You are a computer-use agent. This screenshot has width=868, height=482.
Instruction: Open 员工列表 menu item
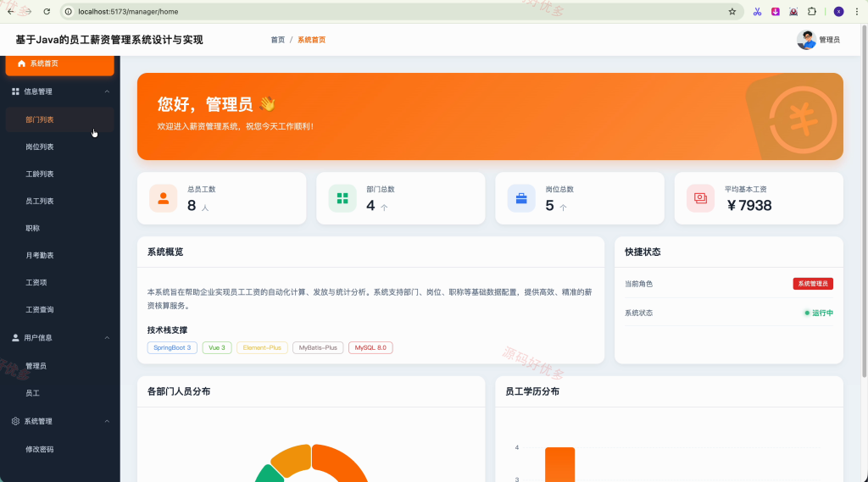[60, 201]
